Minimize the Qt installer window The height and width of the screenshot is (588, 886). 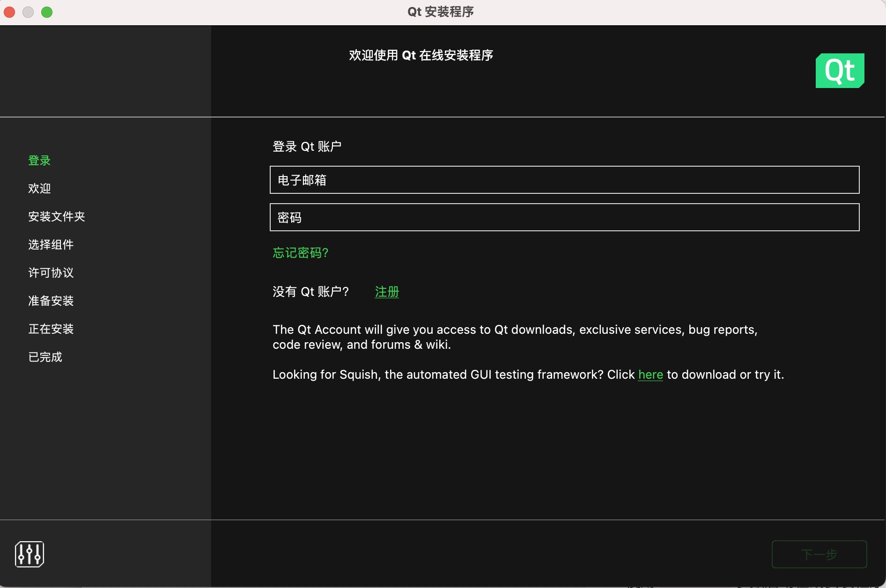(x=28, y=12)
